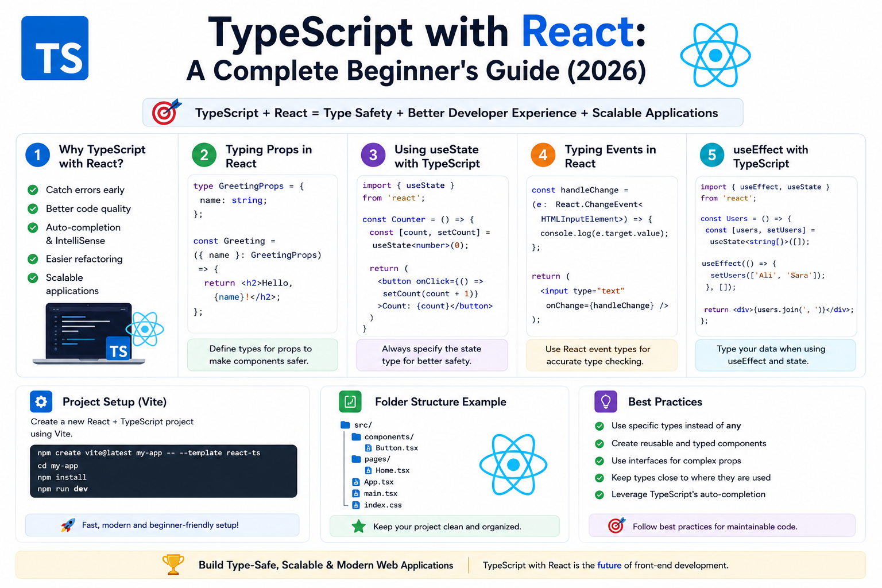The image size is (882, 588).
Task: Click the 'cd my-app' command line
Action: coord(57,466)
